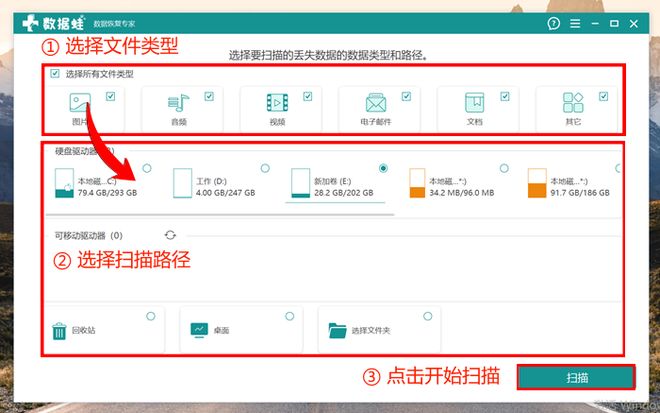Click the local disk C: drive icon

[64, 183]
